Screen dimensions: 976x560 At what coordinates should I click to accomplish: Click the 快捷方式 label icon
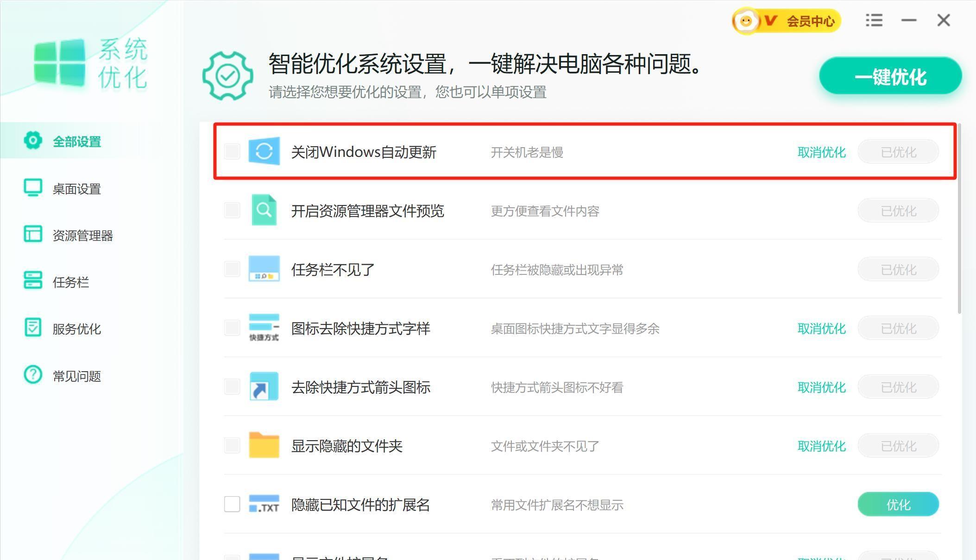click(264, 328)
